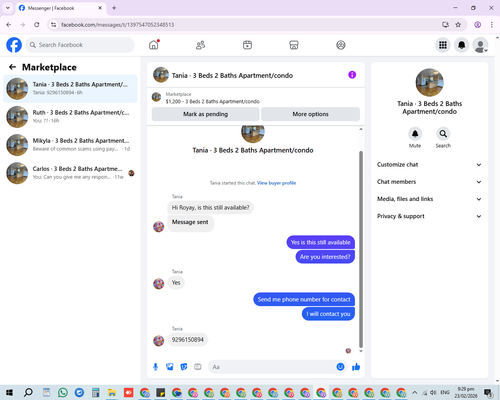This screenshot has height=400, width=500.
Task: Click the 'Are you interested?' message
Action: pyautogui.click(x=325, y=257)
